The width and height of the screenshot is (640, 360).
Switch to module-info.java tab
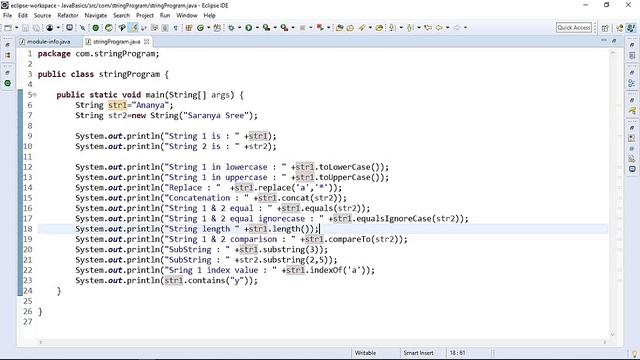(45, 42)
